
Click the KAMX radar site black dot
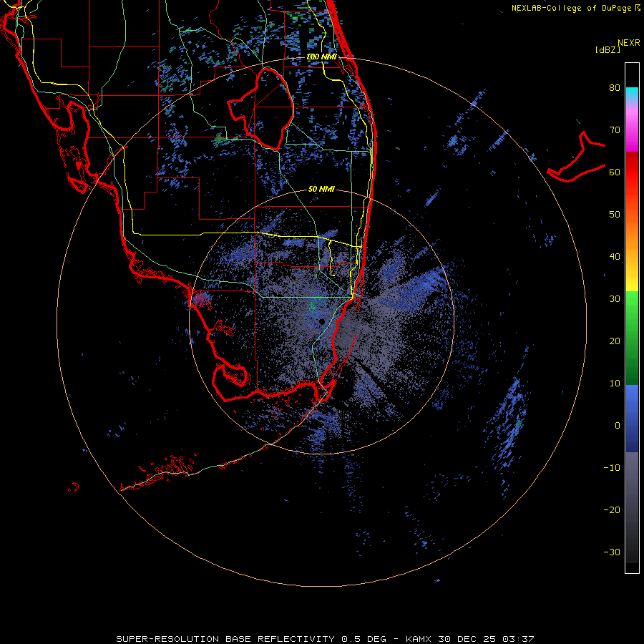click(x=321, y=321)
